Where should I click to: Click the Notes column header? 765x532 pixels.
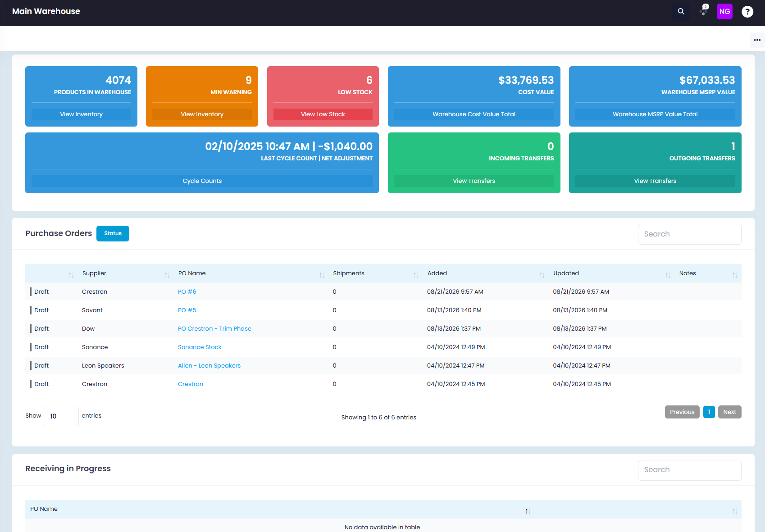688,273
